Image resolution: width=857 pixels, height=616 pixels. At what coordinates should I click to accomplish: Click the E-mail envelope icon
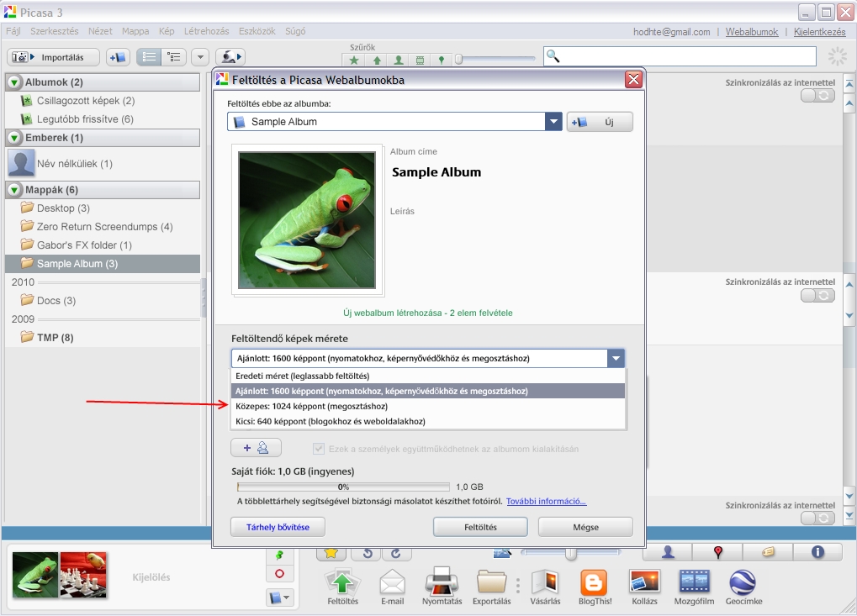tap(393, 587)
